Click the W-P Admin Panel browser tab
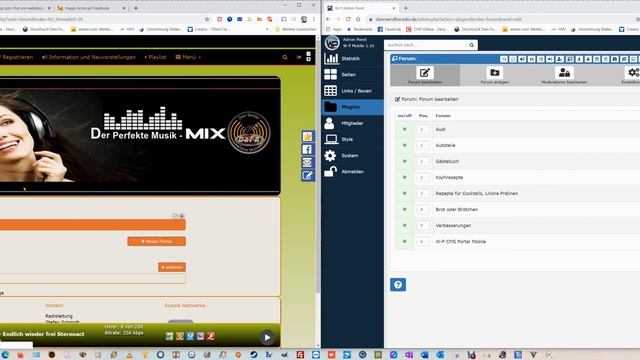This screenshot has width=640, height=360. point(362,8)
